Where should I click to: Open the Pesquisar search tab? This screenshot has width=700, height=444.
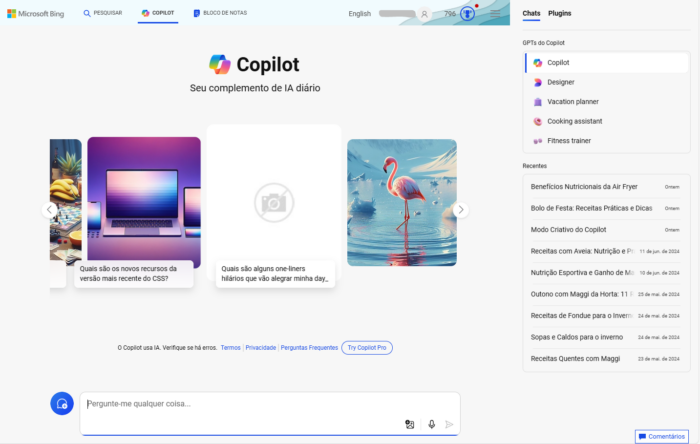tap(103, 13)
